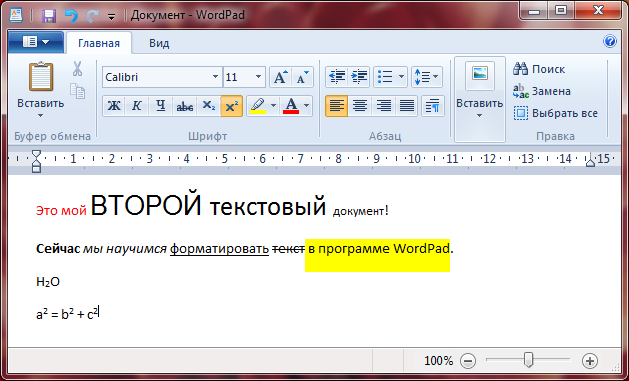The image size is (629, 381).
Task: Open the line spacing dropdown
Action: tap(427, 77)
